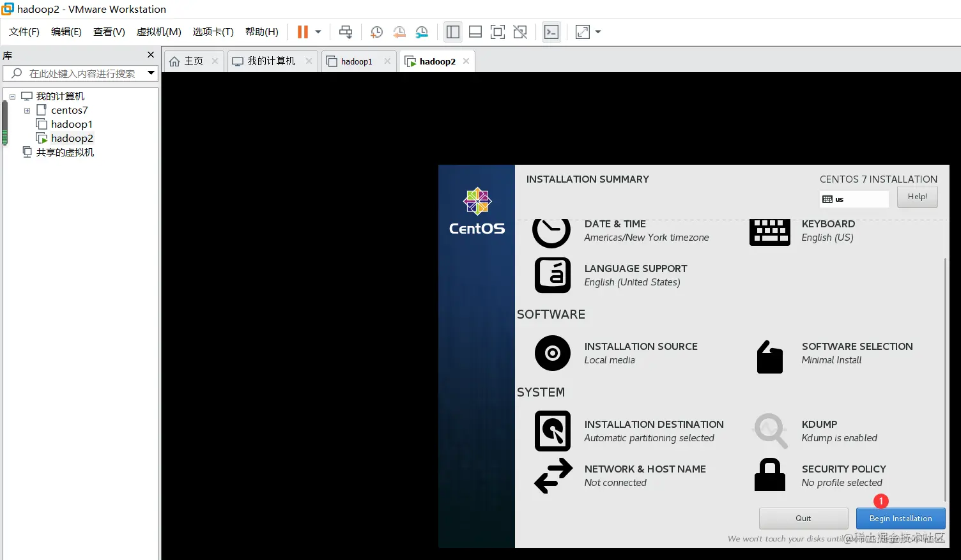Toggle Unity mode icon
The width and height of the screenshot is (961, 560).
click(x=520, y=32)
